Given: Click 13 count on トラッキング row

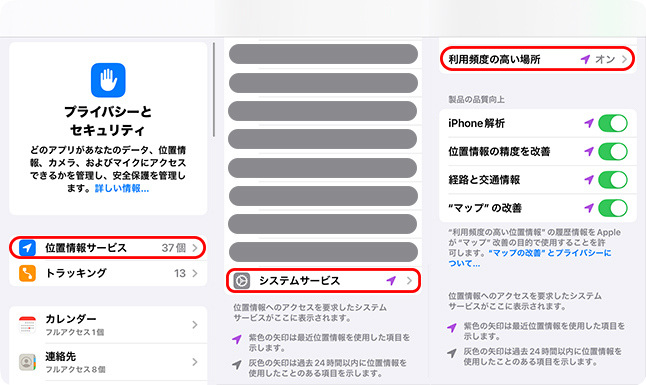Looking at the screenshot, I should [x=180, y=273].
